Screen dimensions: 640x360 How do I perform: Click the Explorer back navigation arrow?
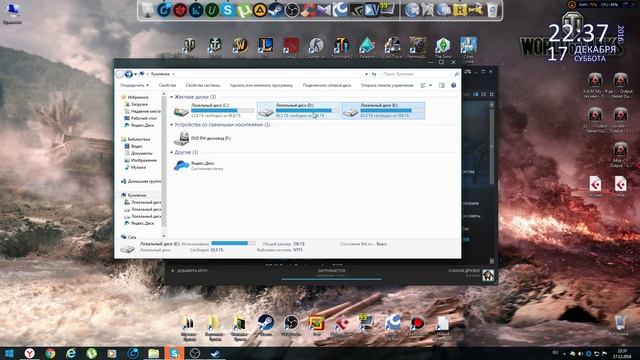(120, 74)
